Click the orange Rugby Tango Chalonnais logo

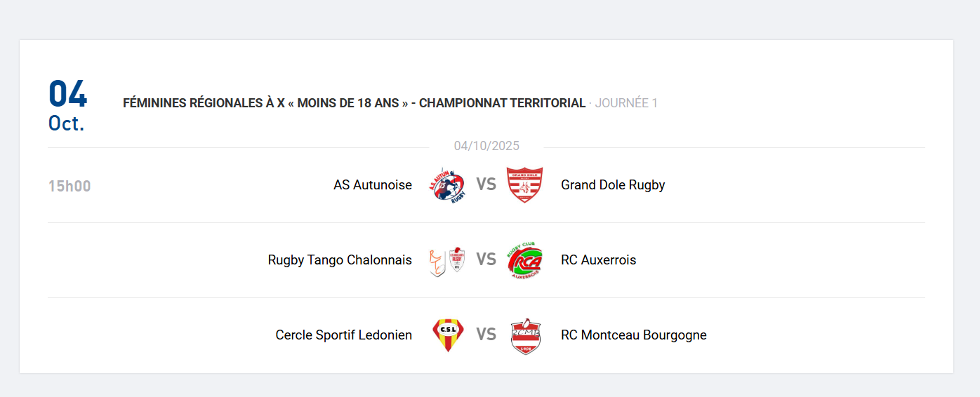437,261
